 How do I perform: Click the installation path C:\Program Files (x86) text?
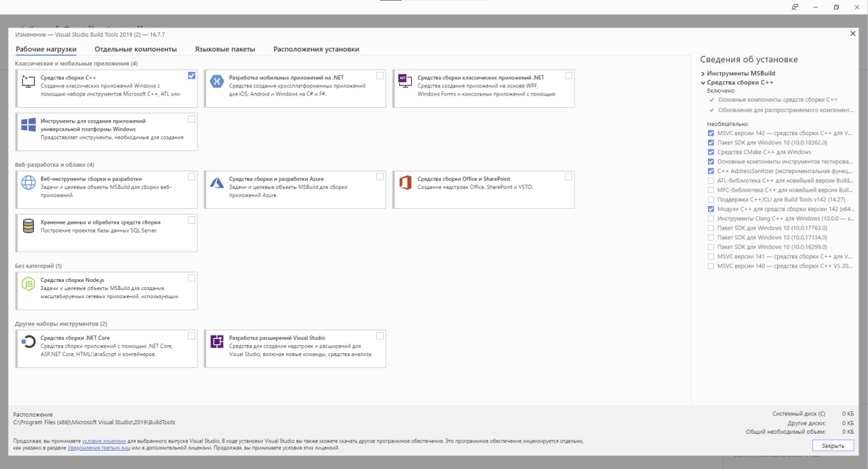point(94,422)
